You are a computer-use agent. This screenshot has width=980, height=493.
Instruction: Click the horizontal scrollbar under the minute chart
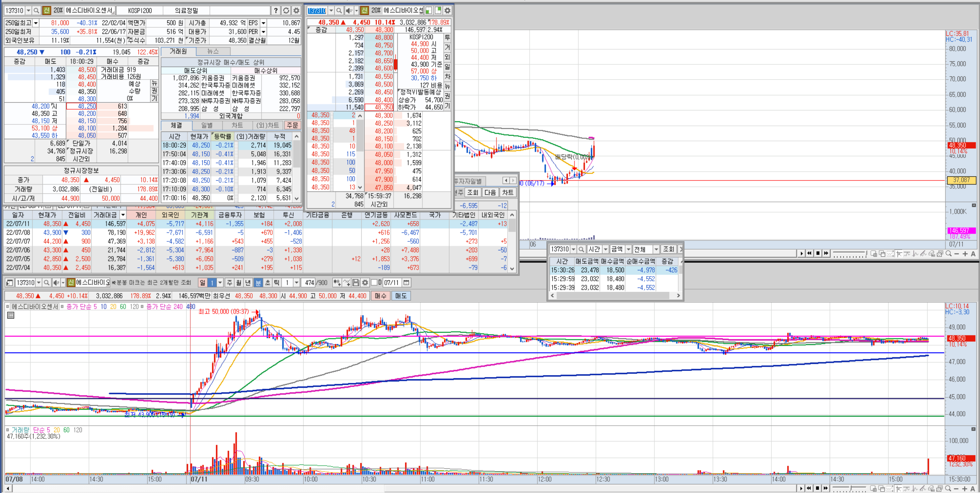click(402, 488)
